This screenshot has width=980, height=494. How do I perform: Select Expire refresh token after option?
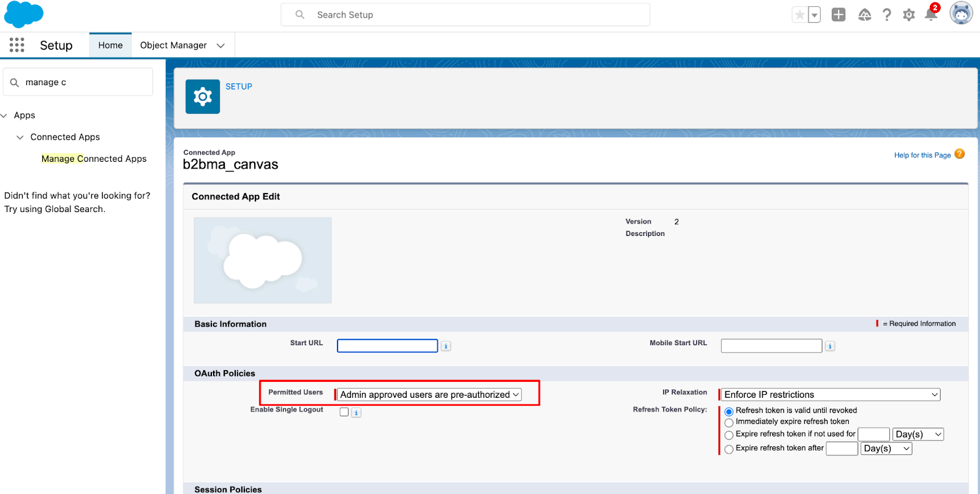click(729, 449)
